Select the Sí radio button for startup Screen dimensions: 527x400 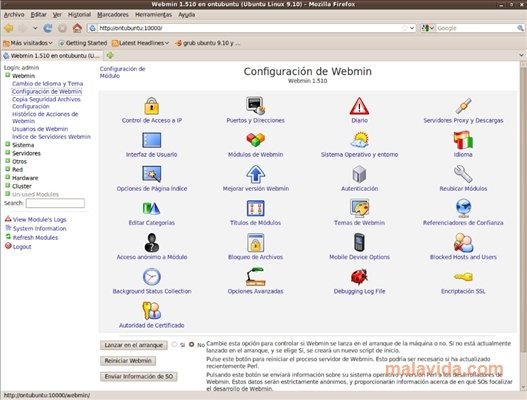[174, 345]
